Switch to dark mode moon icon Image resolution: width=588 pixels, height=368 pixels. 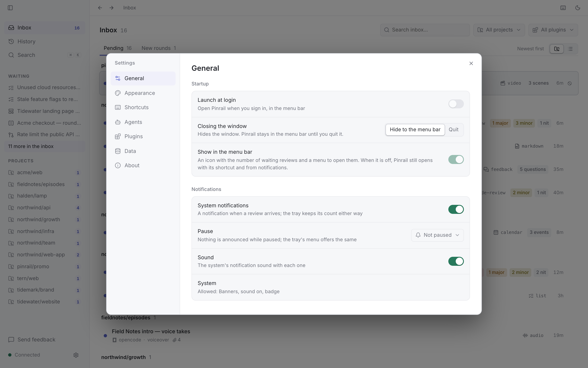(x=578, y=8)
